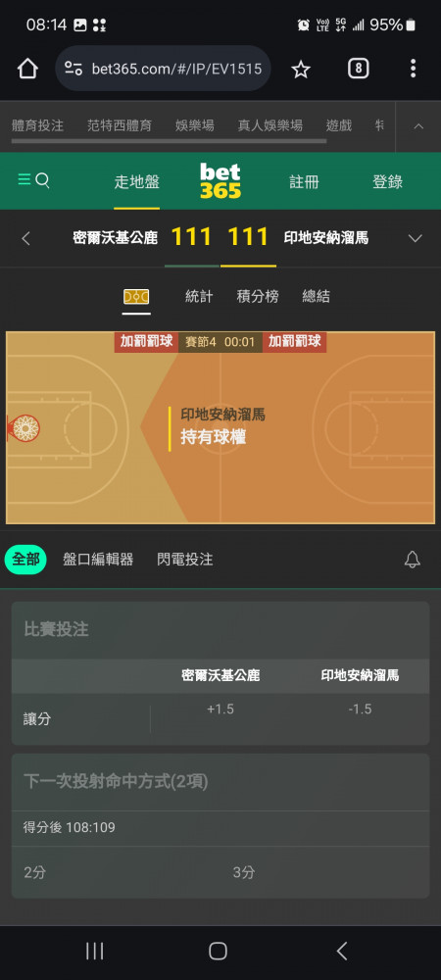Open bet365 hamburger search menu
Screen dimensions: 441x980
(x=33, y=180)
